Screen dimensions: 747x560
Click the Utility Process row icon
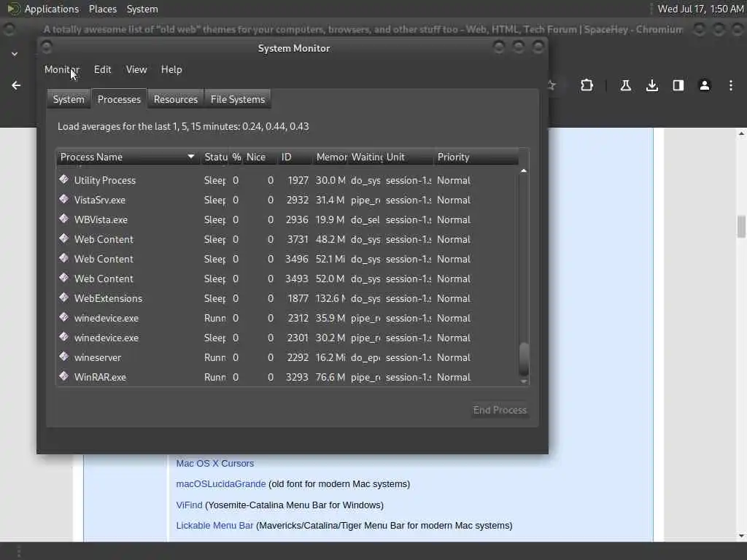point(64,179)
